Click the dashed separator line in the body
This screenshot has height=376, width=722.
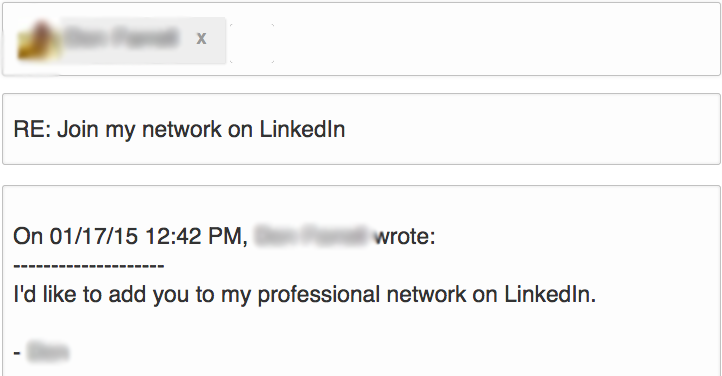[x=89, y=266]
